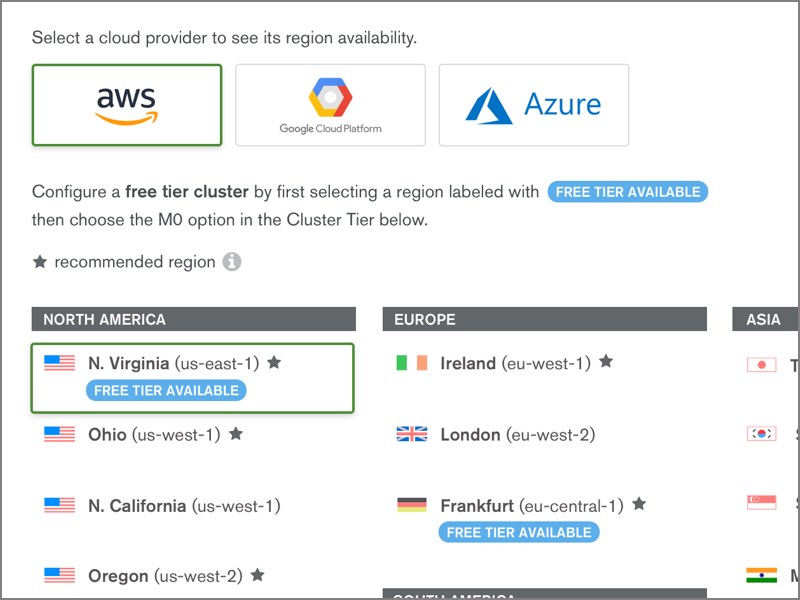Select the Ireland eu-west-1 region

(x=515, y=363)
